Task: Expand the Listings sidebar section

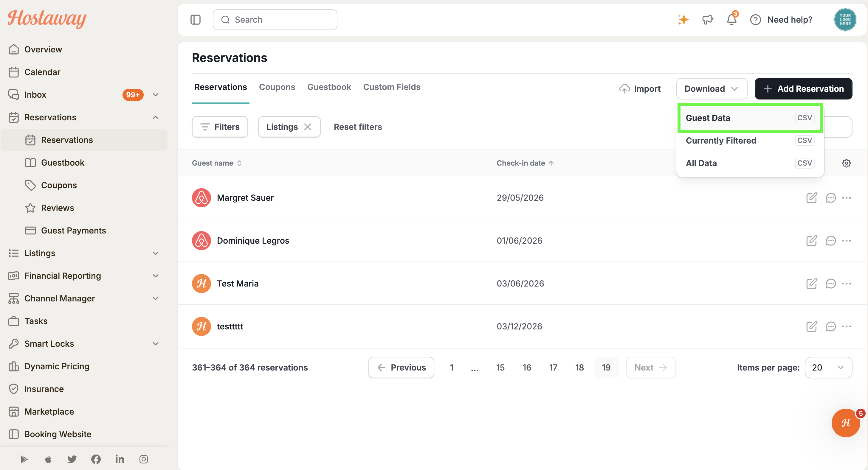Action: [x=156, y=253]
